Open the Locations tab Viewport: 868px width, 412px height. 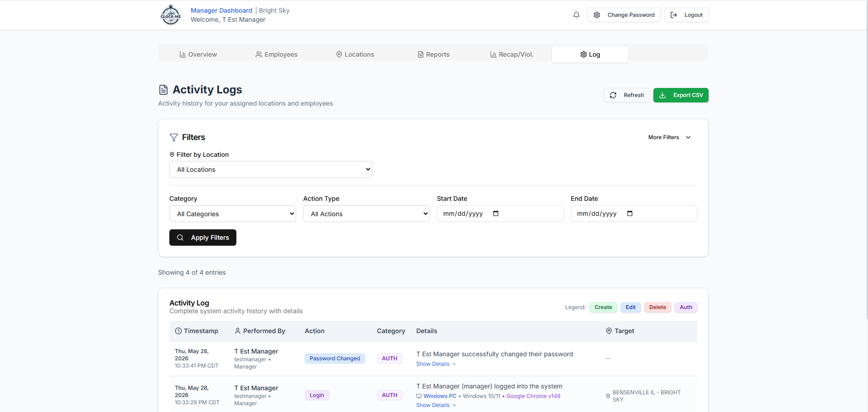coord(355,54)
